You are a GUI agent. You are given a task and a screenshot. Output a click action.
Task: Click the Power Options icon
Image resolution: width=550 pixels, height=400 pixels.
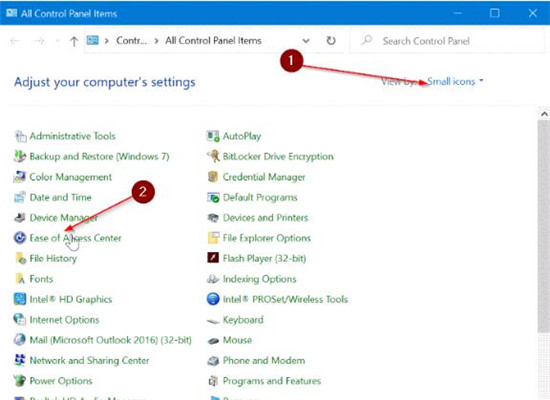tap(20, 381)
